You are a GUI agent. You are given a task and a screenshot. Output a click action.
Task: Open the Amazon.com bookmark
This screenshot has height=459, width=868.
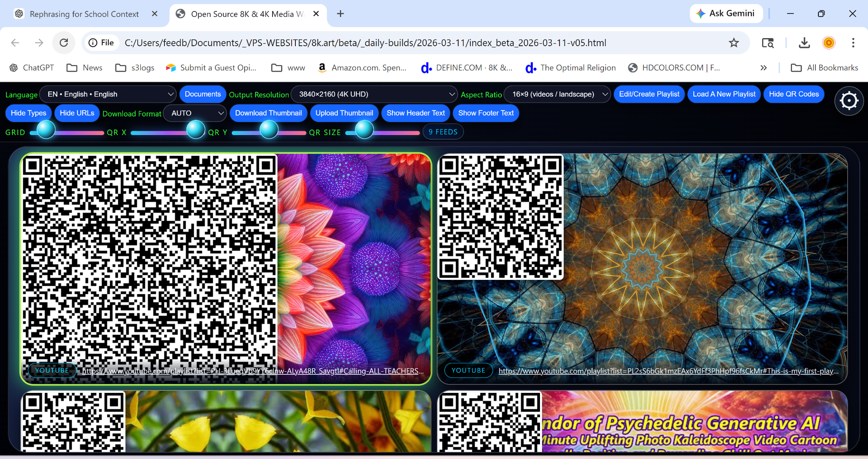[x=362, y=68]
